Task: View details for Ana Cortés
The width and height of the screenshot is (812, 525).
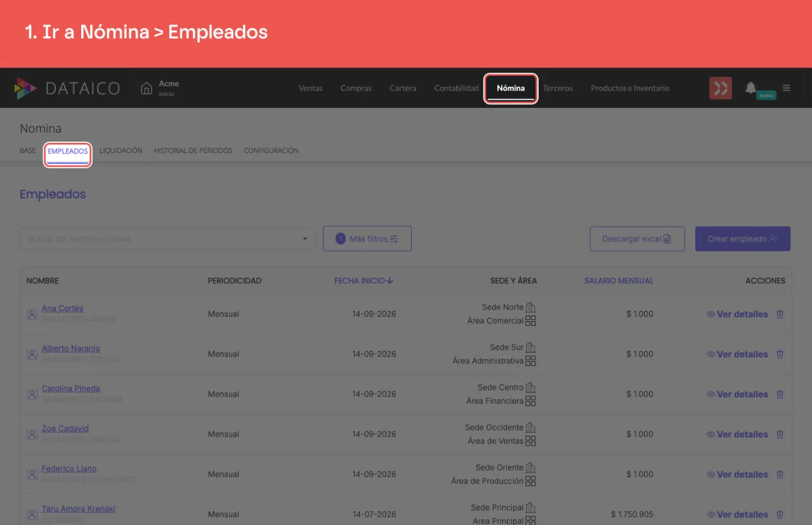Action: click(x=737, y=314)
